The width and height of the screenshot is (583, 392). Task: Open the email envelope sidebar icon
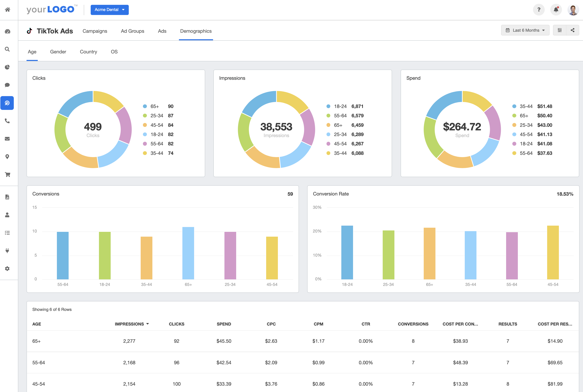8,139
